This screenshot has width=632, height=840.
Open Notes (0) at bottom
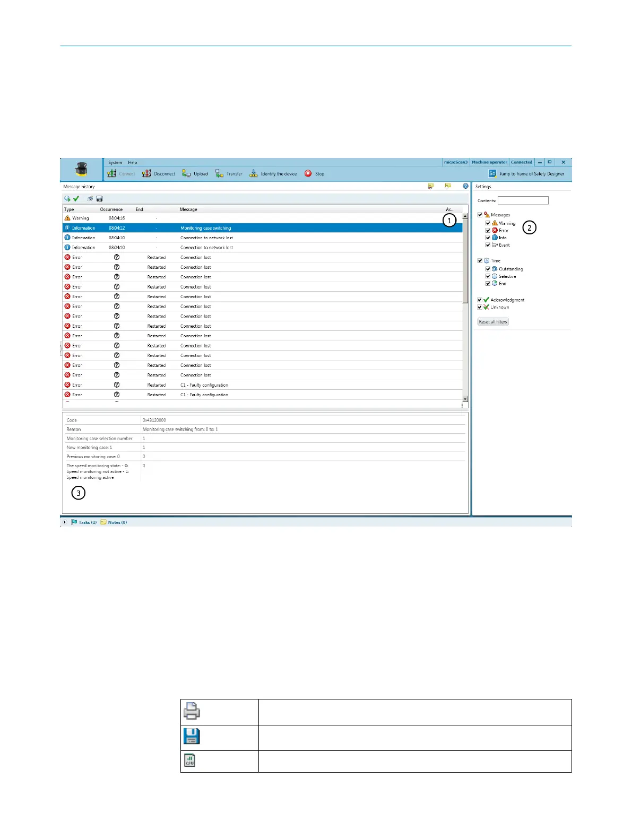pyautogui.click(x=114, y=522)
